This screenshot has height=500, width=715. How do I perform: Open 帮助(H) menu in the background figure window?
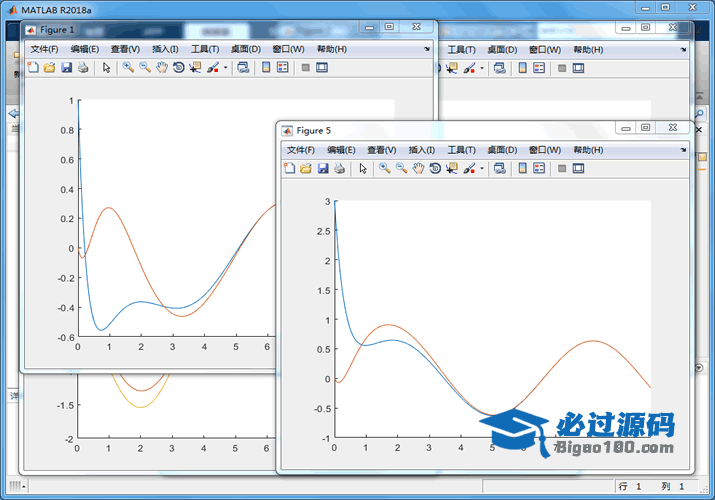(x=588, y=50)
